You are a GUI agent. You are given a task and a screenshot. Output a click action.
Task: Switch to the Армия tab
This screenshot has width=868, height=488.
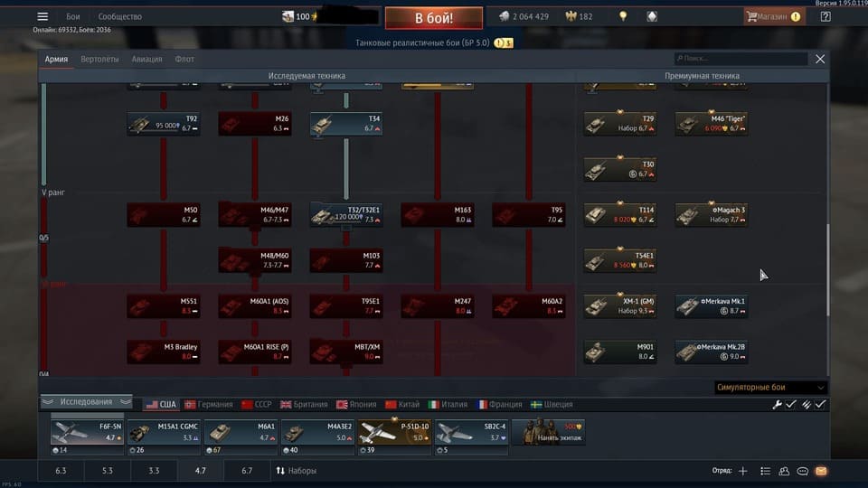(x=56, y=59)
